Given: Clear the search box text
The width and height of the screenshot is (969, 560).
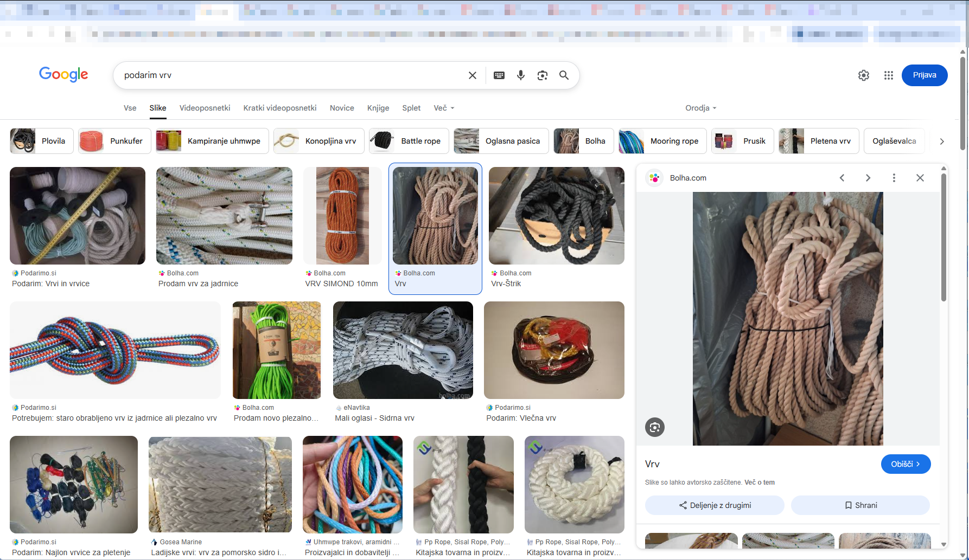Looking at the screenshot, I should (x=473, y=75).
